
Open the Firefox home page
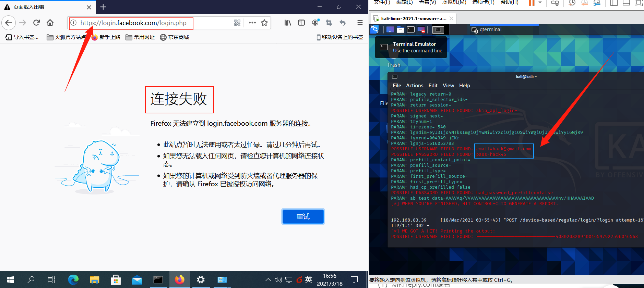click(x=50, y=23)
